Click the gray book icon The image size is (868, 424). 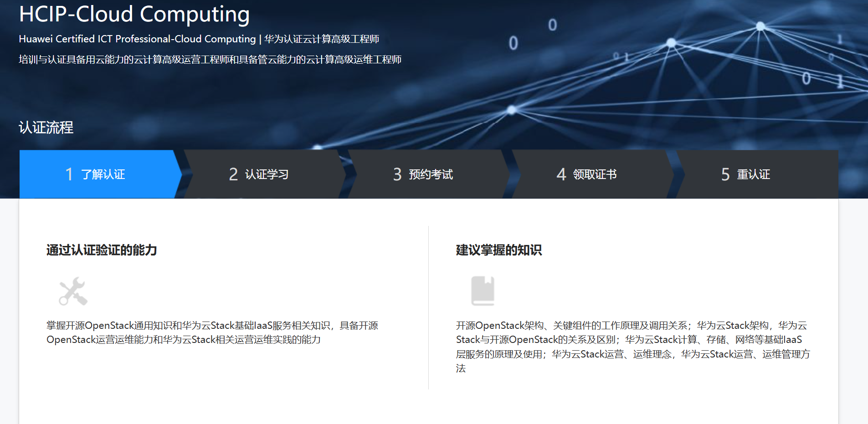point(483,291)
